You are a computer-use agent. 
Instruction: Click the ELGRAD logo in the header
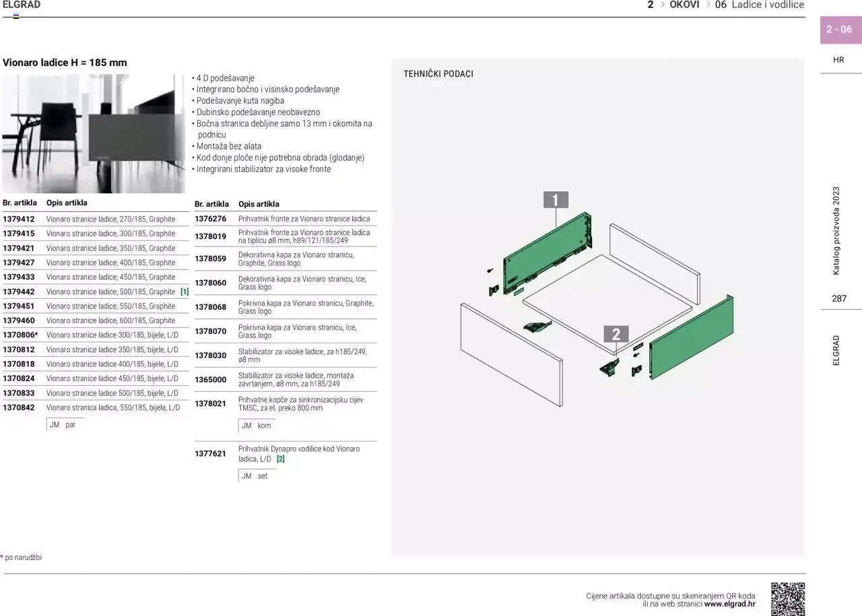(x=21, y=4)
